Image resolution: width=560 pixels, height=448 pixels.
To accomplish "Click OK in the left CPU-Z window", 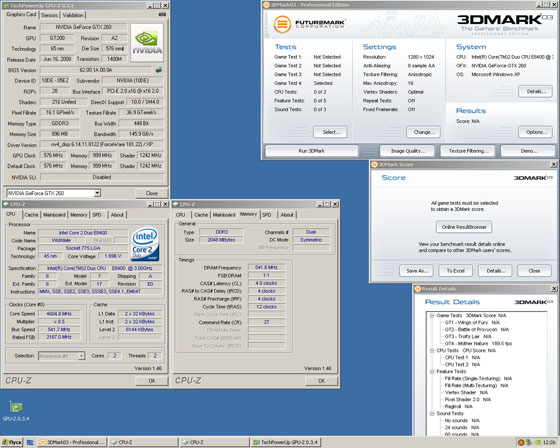I will 152,381.
